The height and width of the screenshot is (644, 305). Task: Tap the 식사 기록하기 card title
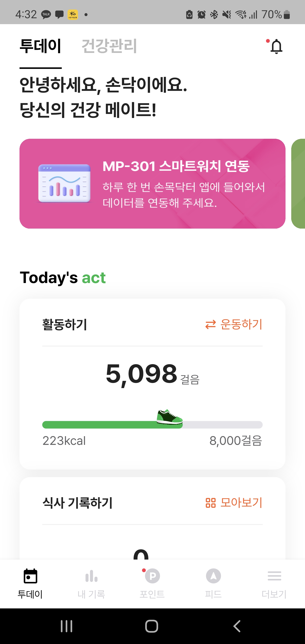point(78,503)
